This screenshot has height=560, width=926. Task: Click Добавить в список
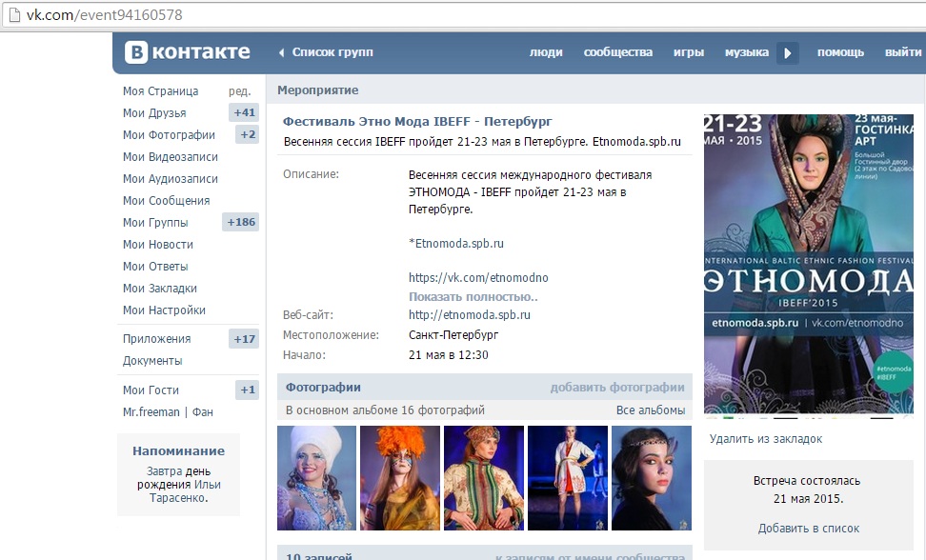coord(809,529)
